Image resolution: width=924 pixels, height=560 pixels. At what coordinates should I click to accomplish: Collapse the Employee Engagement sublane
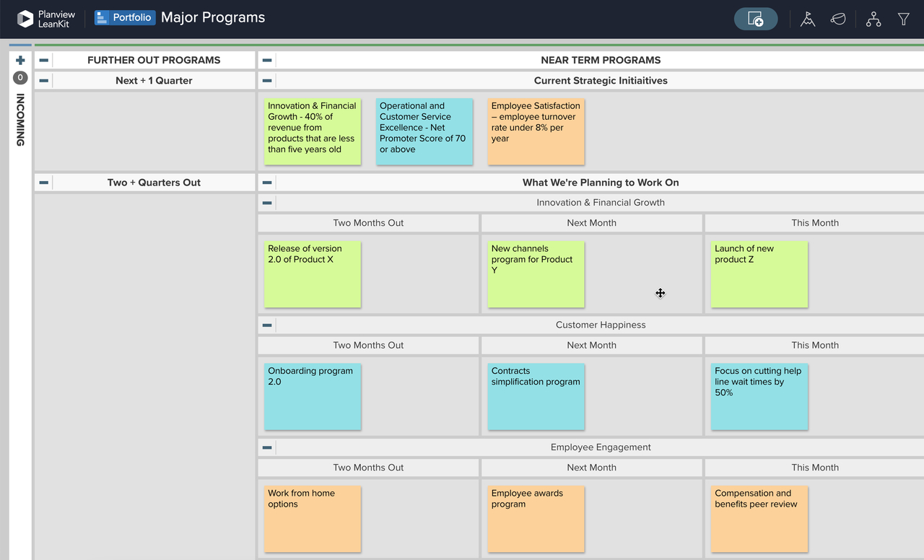click(266, 447)
